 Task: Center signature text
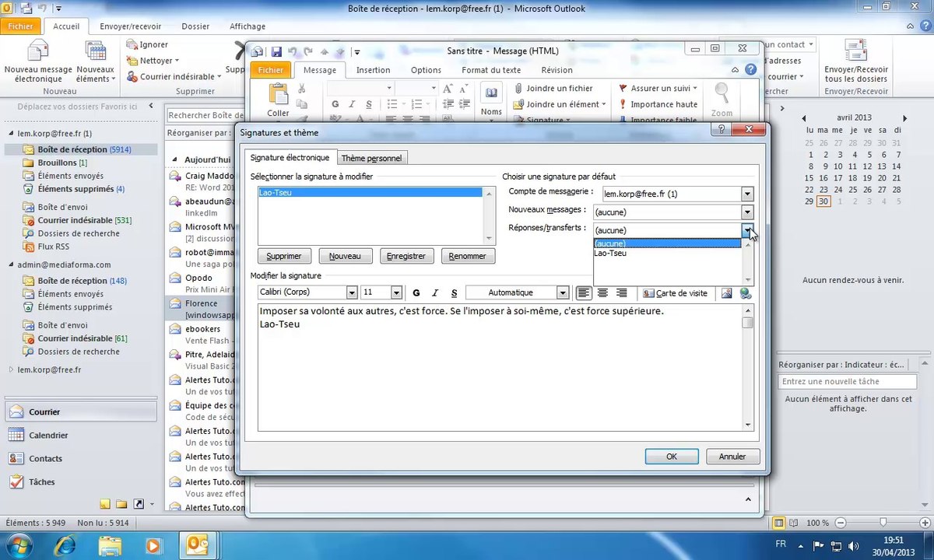pos(602,293)
